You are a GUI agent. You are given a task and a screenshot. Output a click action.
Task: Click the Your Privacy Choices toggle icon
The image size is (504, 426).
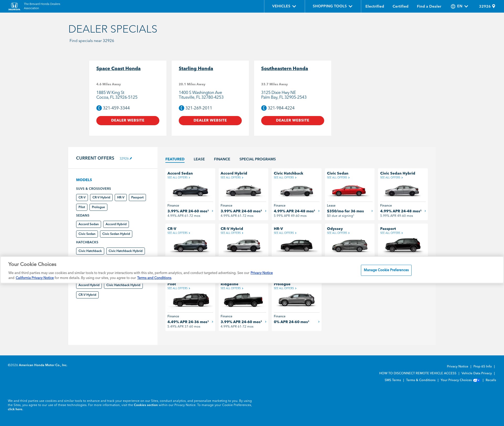click(x=476, y=380)
